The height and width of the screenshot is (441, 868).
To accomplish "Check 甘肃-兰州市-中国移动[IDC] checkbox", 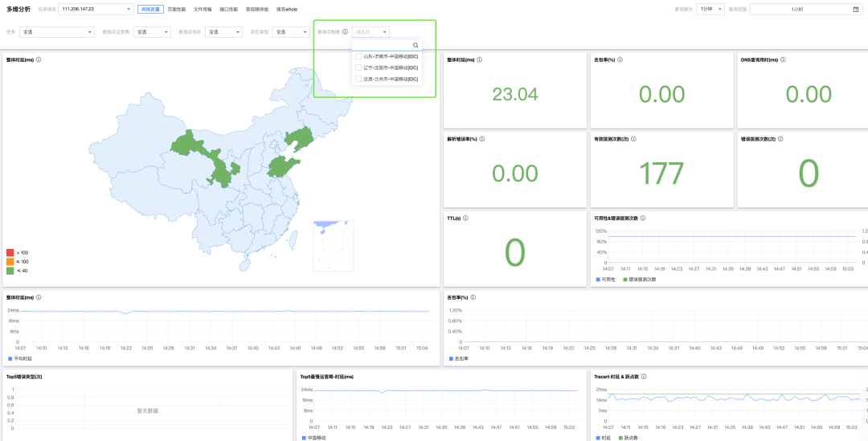I will pos(358,80).
